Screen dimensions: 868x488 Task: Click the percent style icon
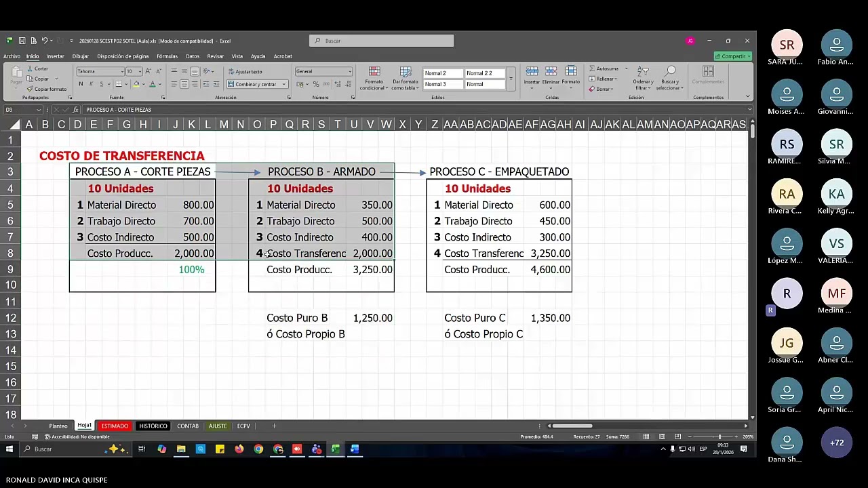tap(316, 84)
